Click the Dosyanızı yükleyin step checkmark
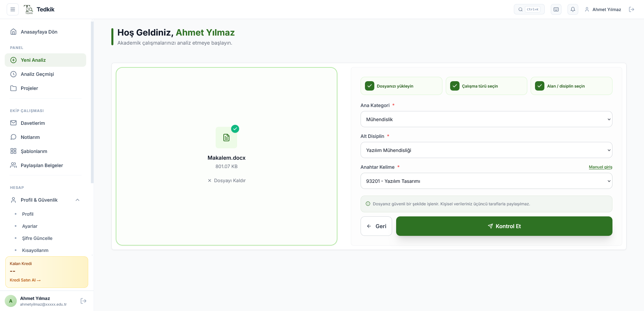 tap(369, 86)
